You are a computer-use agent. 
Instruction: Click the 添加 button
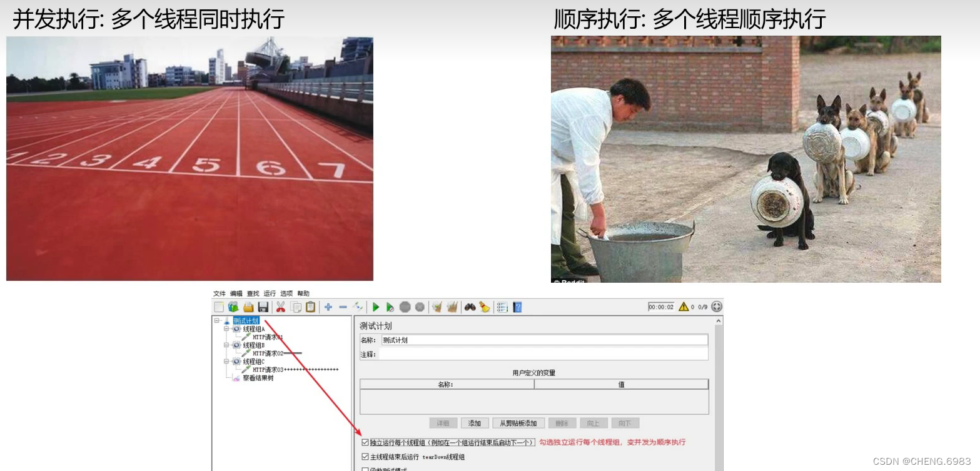(475, 423)
